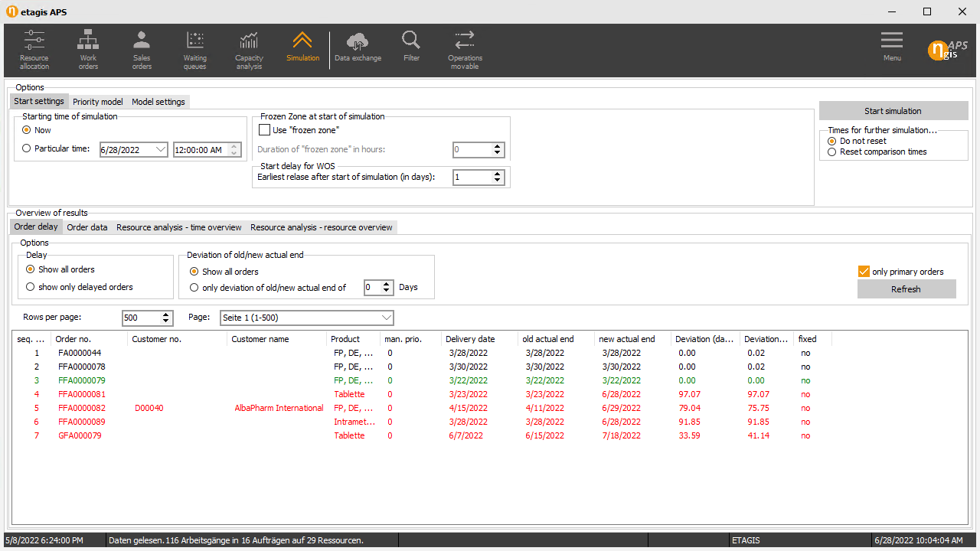Switch to Priority model tab
980x551 pixels.
[x=98, y=102]
